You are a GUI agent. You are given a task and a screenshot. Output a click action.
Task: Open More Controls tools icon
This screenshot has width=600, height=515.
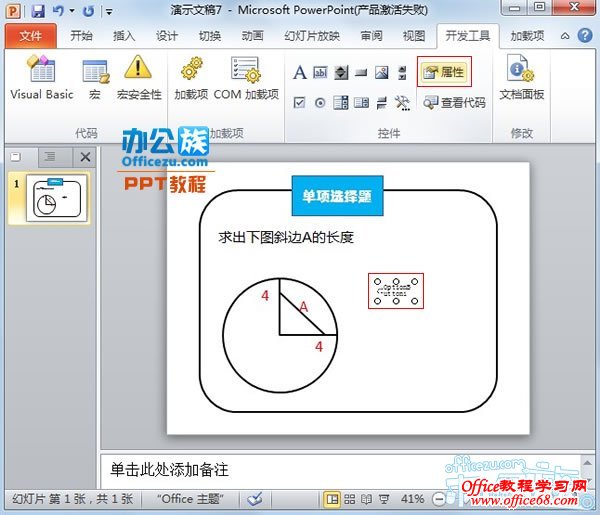pyautogui.click(x=402, y=102)
